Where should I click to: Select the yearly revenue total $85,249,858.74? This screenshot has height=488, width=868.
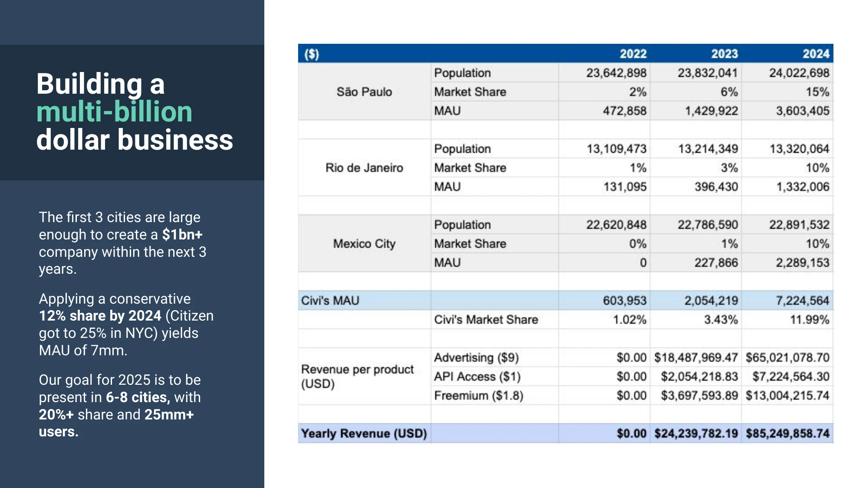pyautogui.click(x=788, y=433)
